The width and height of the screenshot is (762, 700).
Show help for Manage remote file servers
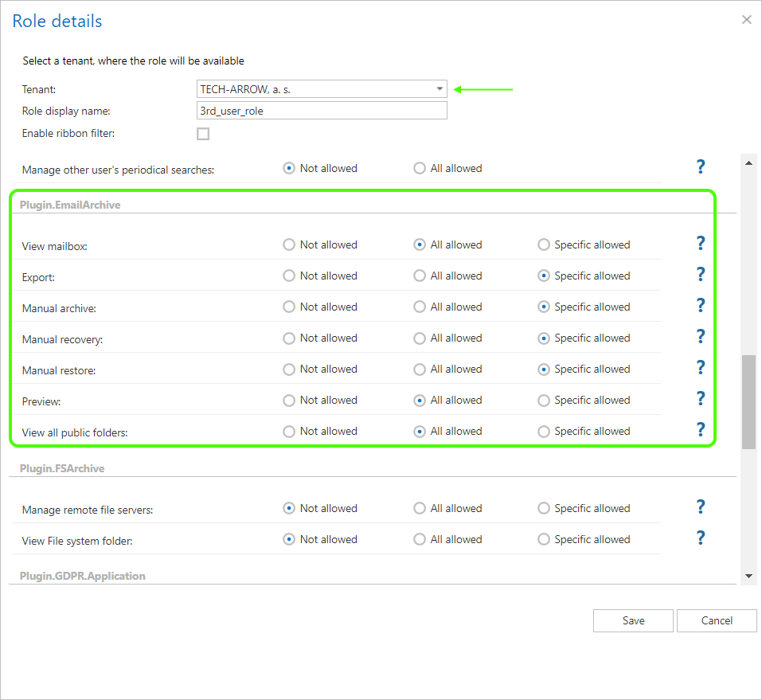pyautogui.click(x=701, y=507)
